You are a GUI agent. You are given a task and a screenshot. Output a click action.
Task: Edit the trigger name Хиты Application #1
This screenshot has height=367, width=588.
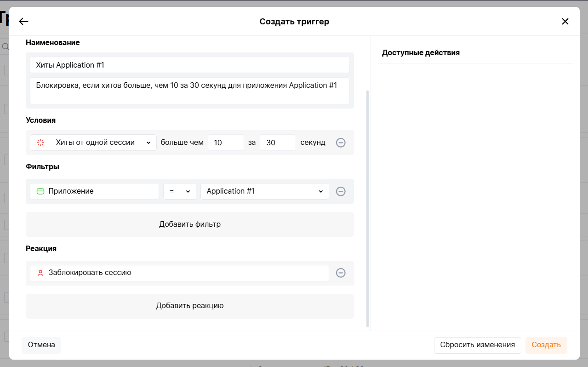coord(190,65)
